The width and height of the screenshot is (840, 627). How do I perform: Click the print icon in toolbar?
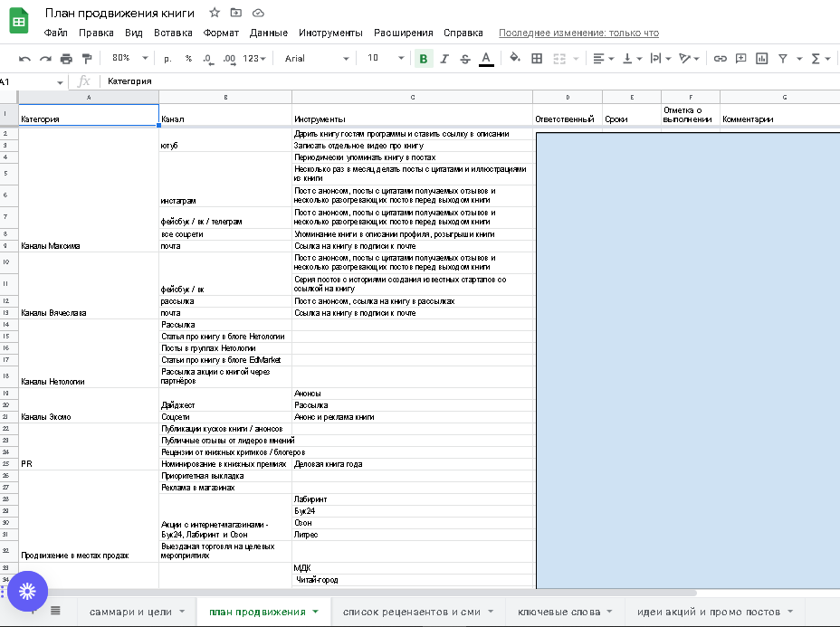coord(66,59)
